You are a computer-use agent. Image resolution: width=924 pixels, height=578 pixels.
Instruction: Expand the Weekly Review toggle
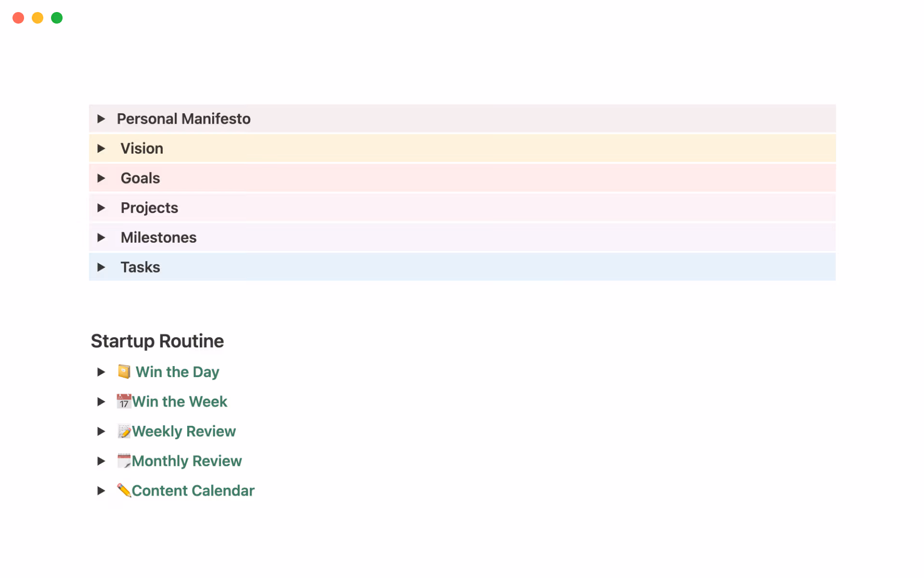(x=101, y=431)
